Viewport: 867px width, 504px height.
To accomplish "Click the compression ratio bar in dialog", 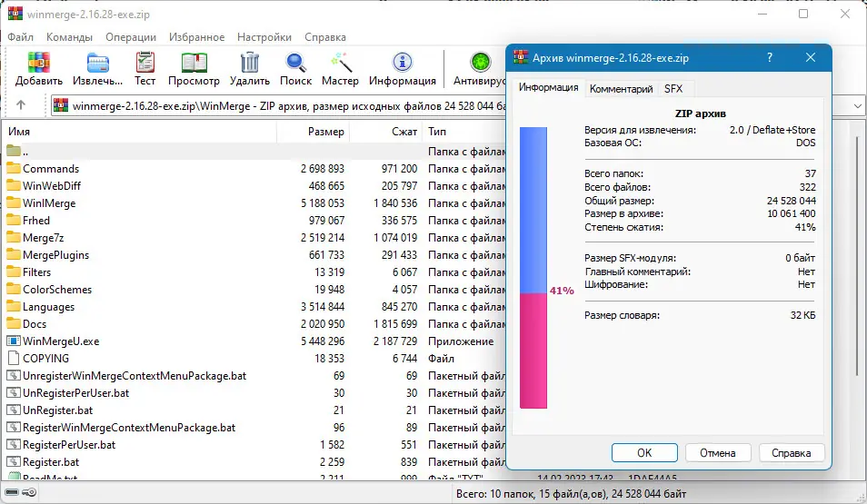I will click(533, 268).
